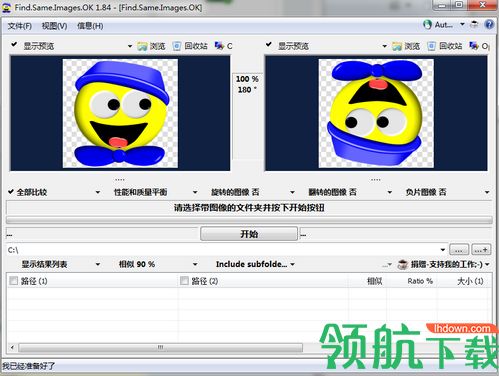Expand the dropdown arrow beside Aut...

click(462, 24)
